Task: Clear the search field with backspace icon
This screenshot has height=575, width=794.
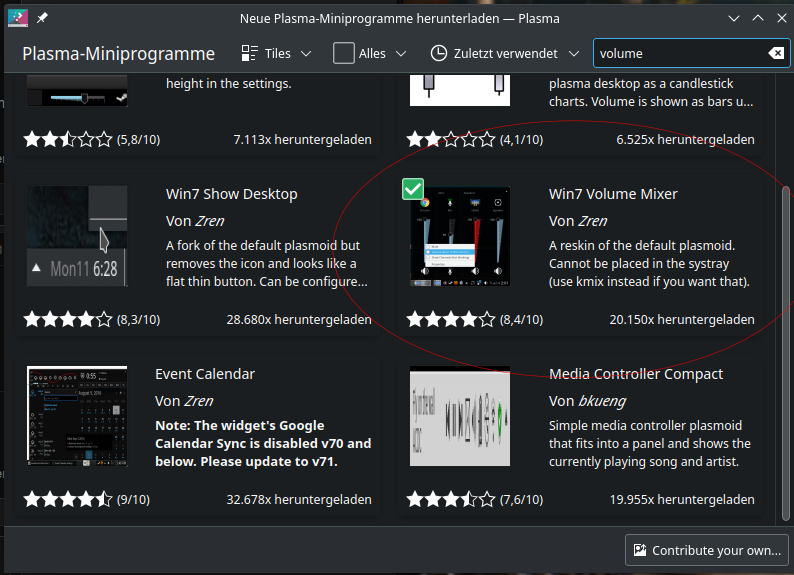Action: (x=776, y=53)
